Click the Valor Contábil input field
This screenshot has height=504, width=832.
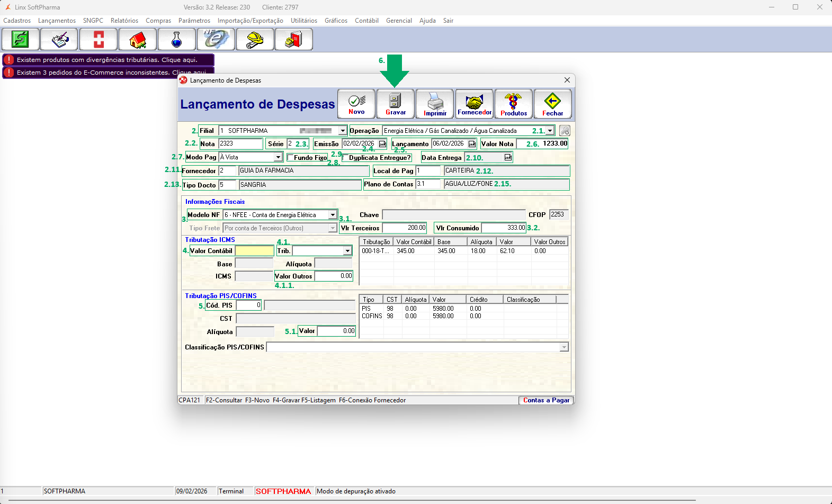click(254, 251)
